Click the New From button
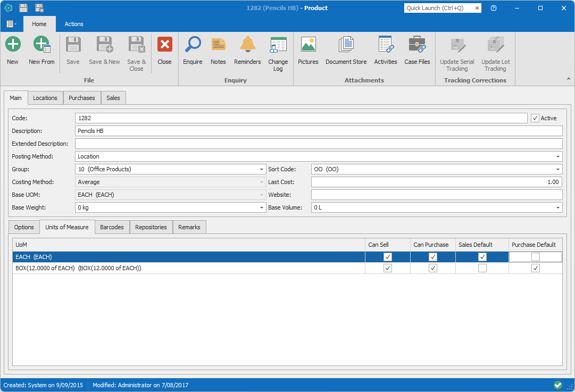575x392 pixels. [41, 45]
